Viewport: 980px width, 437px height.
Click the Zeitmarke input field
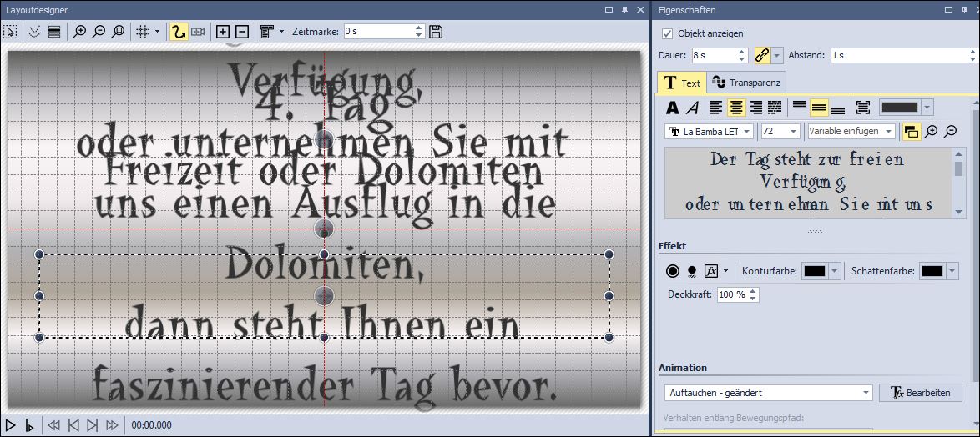click(379, 32)
